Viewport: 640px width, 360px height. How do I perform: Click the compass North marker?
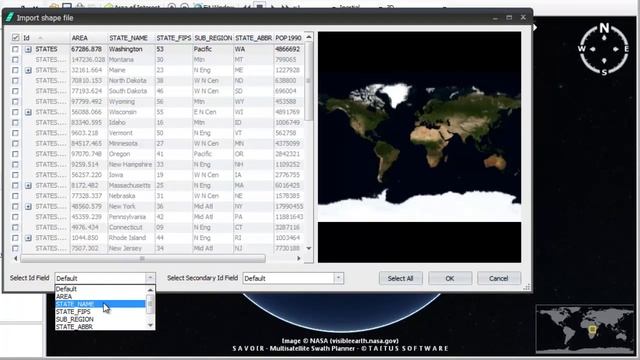coord(604,28)
